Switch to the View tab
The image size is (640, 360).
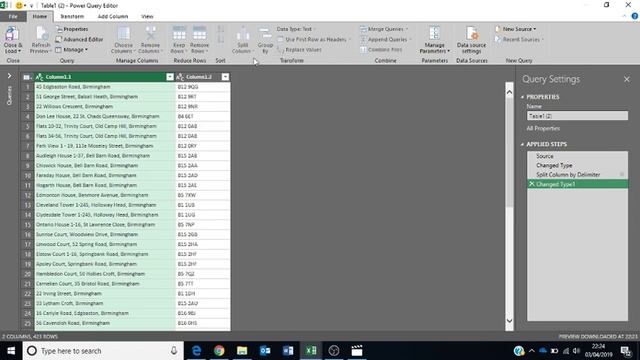click(x=147, y=16)
